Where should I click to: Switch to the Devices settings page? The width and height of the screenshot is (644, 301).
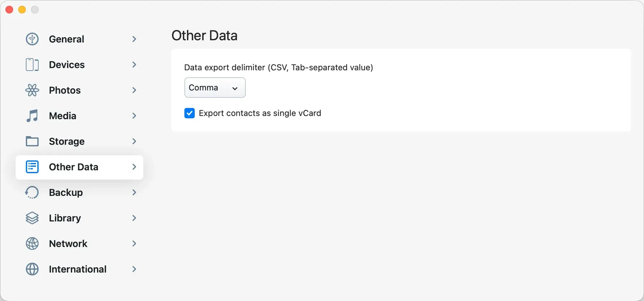[x=67, y=65]
